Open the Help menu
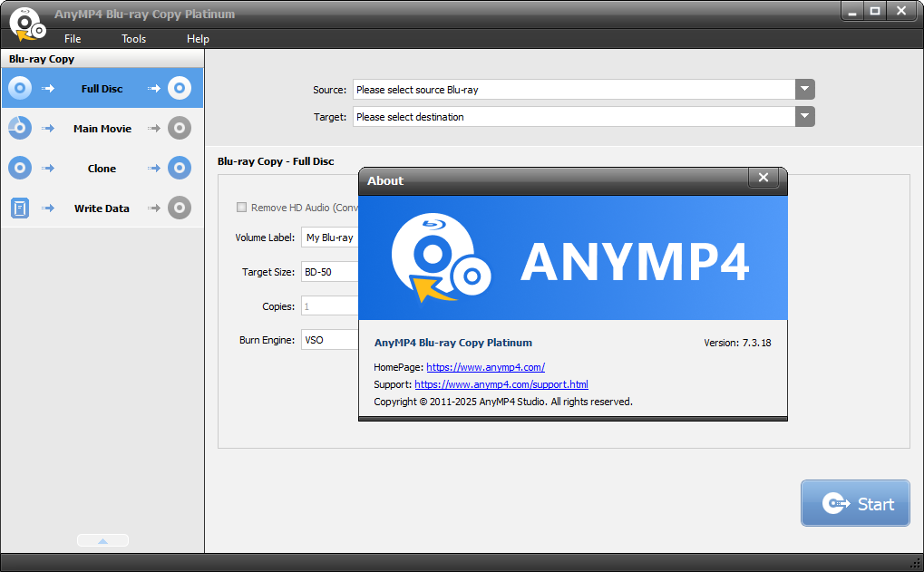This screenshot has width=924, height=572. [198, 39]
